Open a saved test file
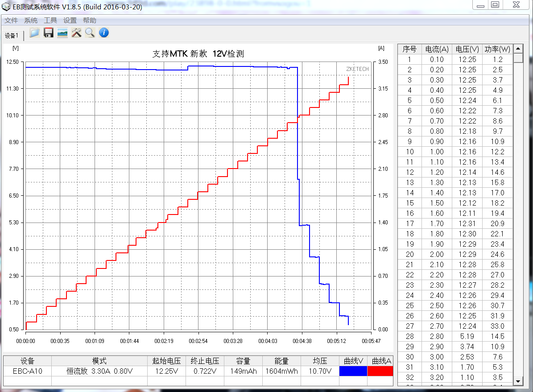This screenshot has width=533, height=392. coord(34,33)
